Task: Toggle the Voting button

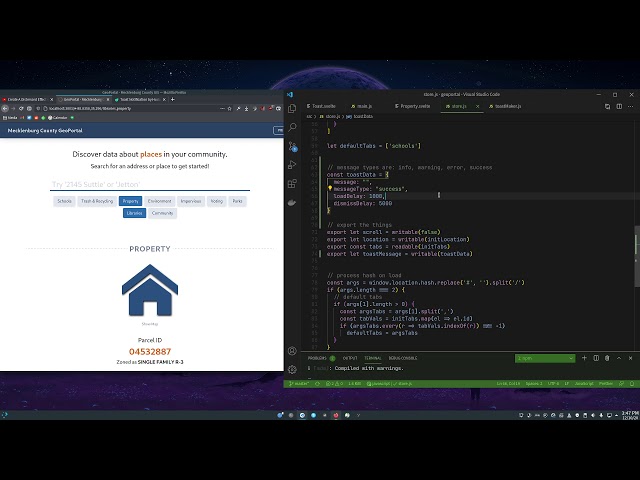Action: (216, 201)
